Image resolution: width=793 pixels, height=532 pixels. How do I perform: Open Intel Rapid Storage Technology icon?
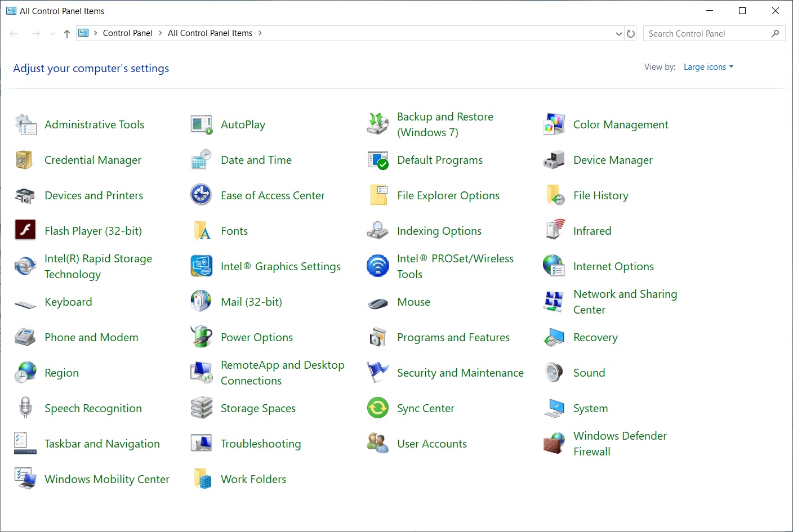25,266
